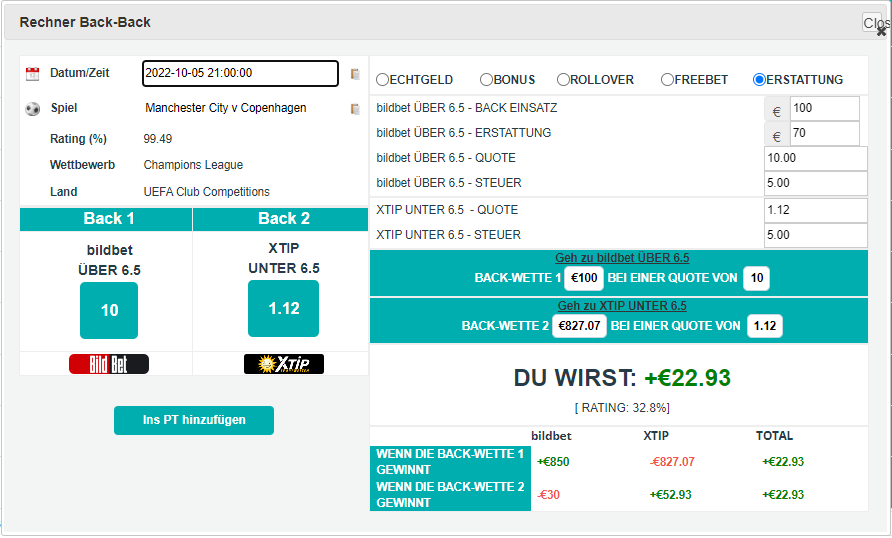Click the WENN DIE BACK-WETTE 1 GEWINNT row label
This screenshot has height=538, width=892.
tap(450, 462)
